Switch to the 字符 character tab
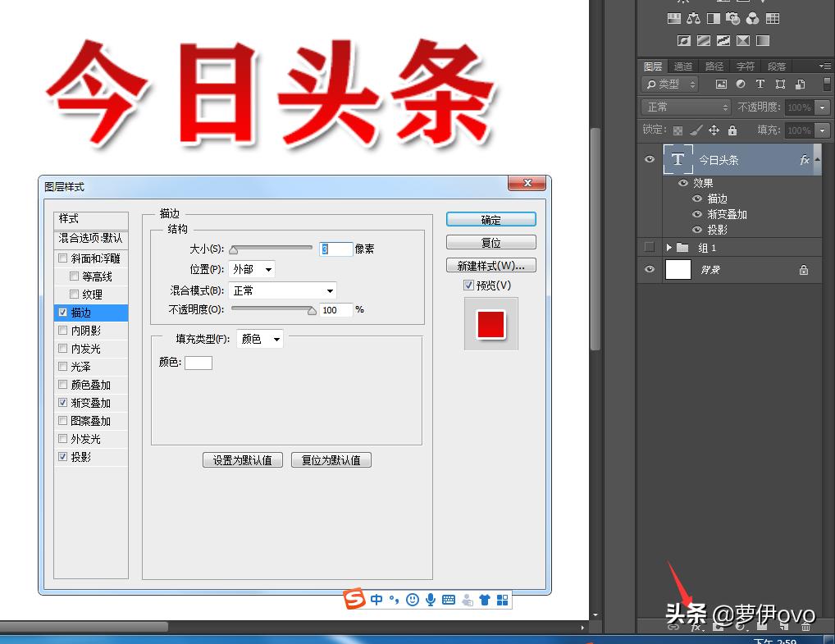835x644 pixels. click(745, 66)
